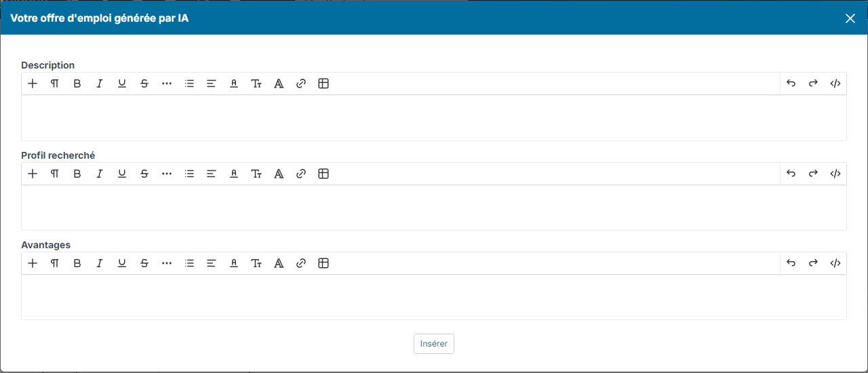Toggle bold in the Description editor
Image resolution: width=868 pixels, height=373 pixels.
click(77, 83)
